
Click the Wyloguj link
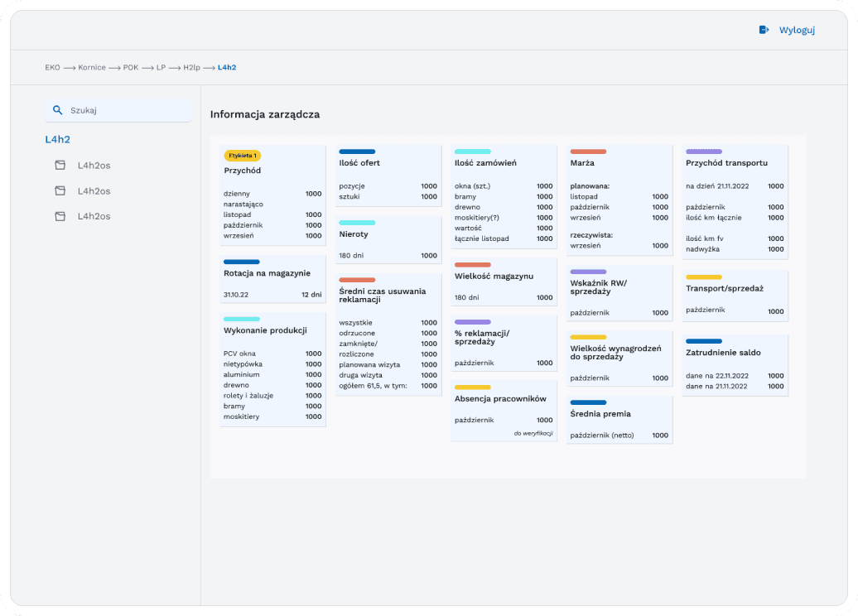tap(797, 30)
